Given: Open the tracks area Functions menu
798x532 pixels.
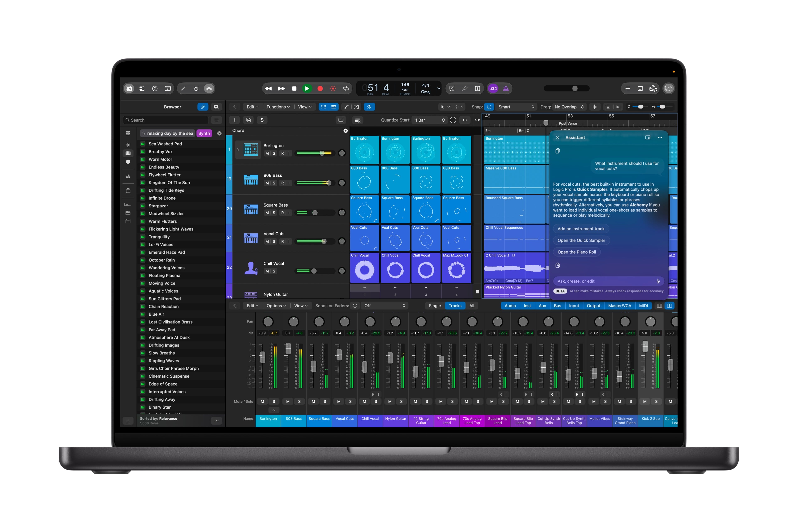Looking at the screenshot, I should 278,107.
